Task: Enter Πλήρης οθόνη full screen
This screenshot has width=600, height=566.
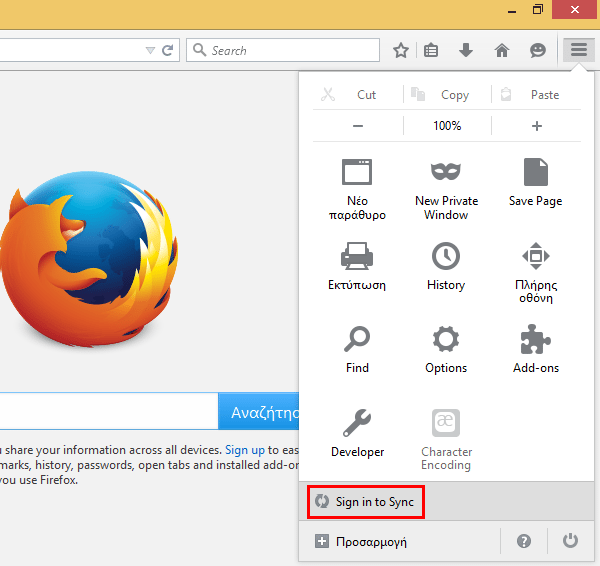Action: tap(536, 272)
